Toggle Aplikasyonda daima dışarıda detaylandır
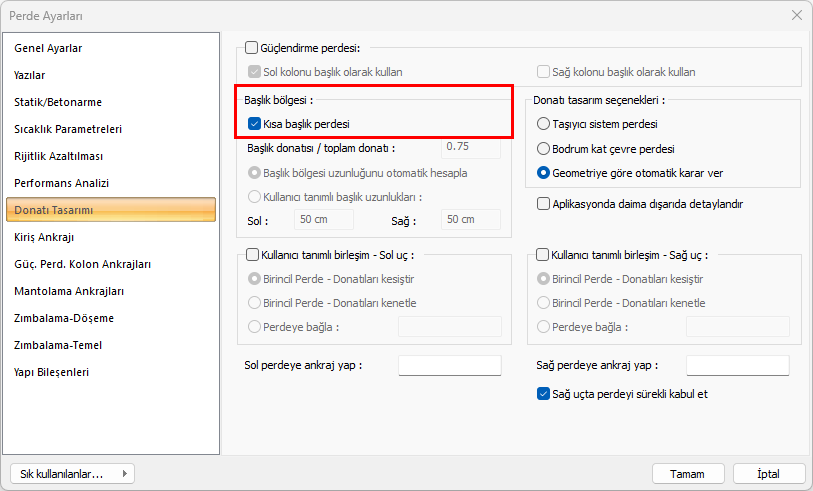This screenshot has width=813, height=491. pos(544,203)
